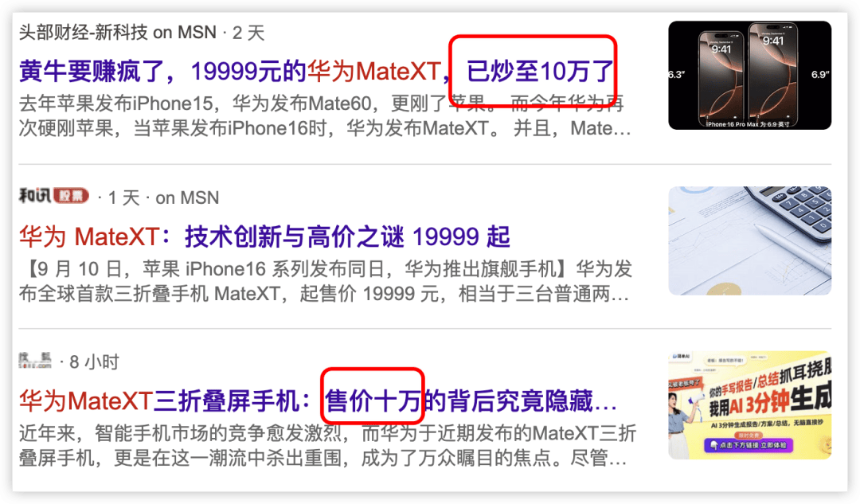Screen dimensions: 860x504
Task: Open headline 华为 MateXT：技术创新与高价之谜
Action: pos(265,237)
